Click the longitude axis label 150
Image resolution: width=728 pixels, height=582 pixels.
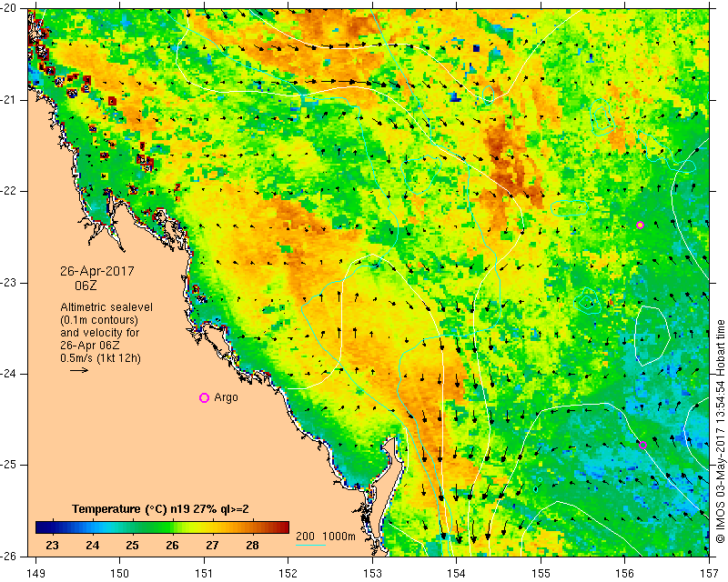pyautogui.click(x=120, y=574)
